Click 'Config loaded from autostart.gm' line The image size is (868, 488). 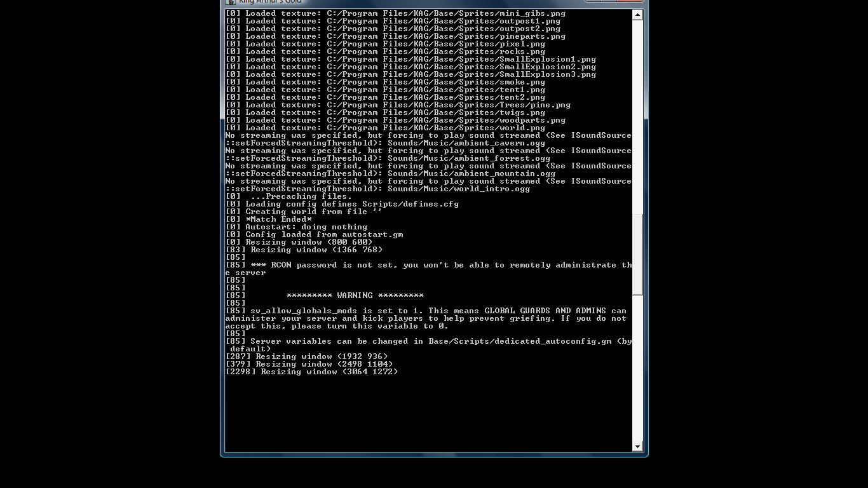[x=314, y=234]
